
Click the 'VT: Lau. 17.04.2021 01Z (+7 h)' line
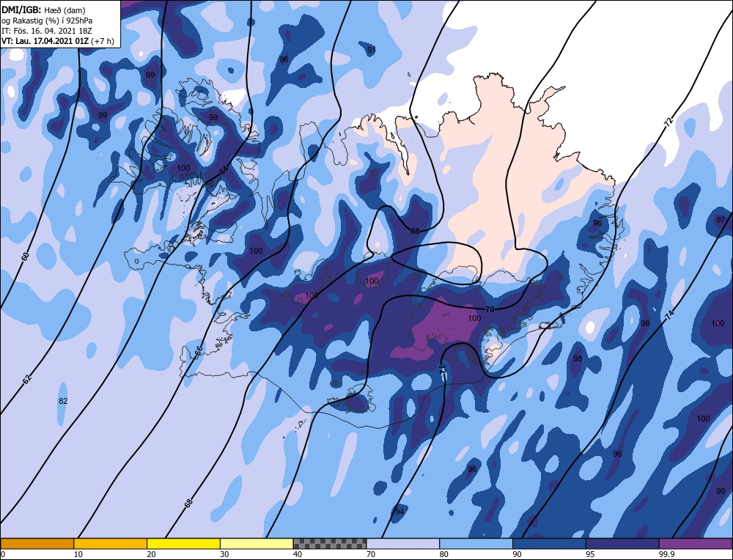tap(57, 40)
